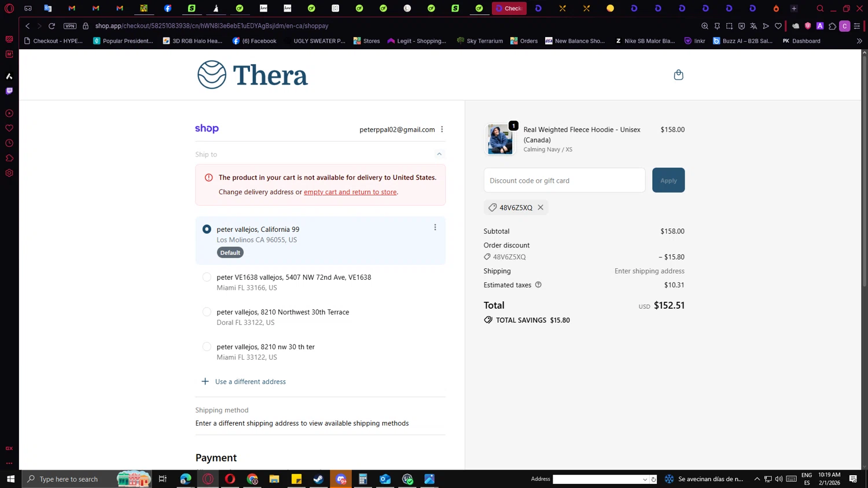Open the extensions puzzle icon
Viewport: 868px width, 488px height.
pos(832,26)
